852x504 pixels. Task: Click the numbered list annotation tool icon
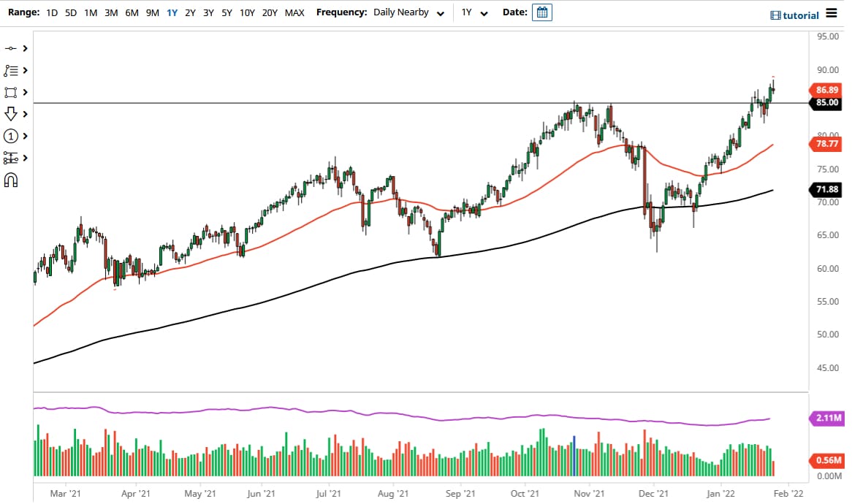10,71
